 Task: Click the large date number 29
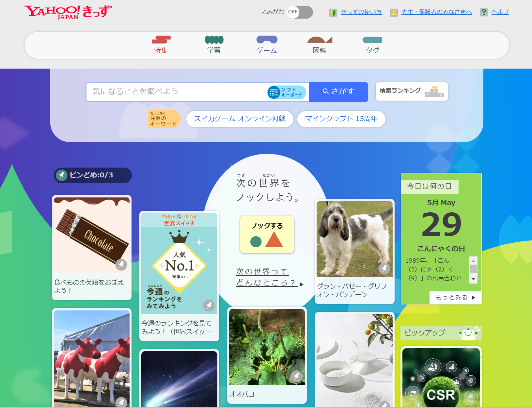coord(441,225)
